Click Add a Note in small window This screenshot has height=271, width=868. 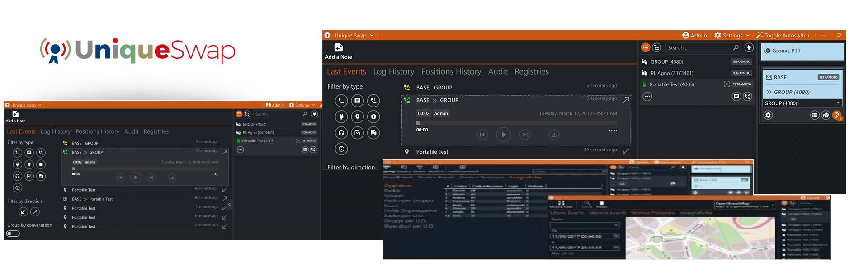pyautogui.click(x=15, y=117)
